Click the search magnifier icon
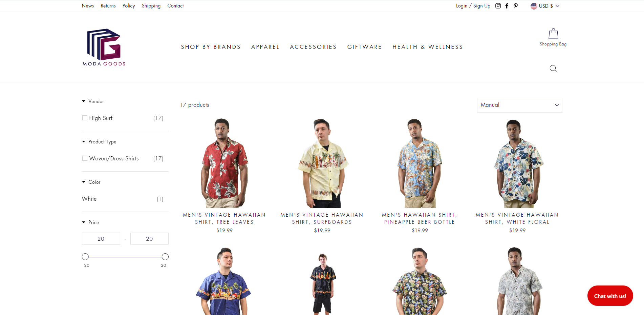 coord(553,68)
